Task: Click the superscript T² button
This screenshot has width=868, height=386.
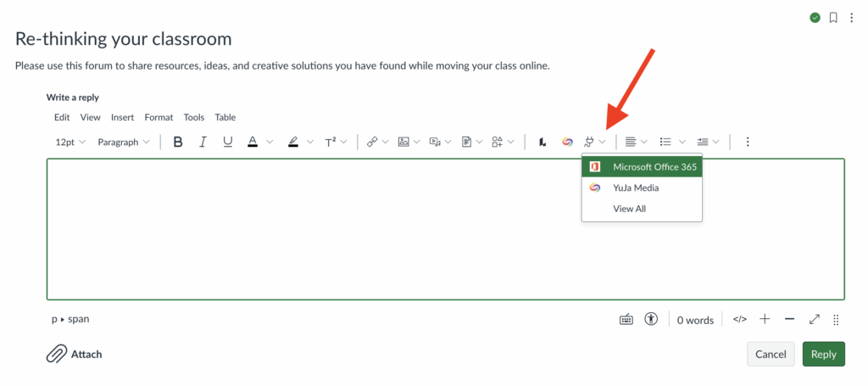Action: pyautogui.click(x=331, y=143)
